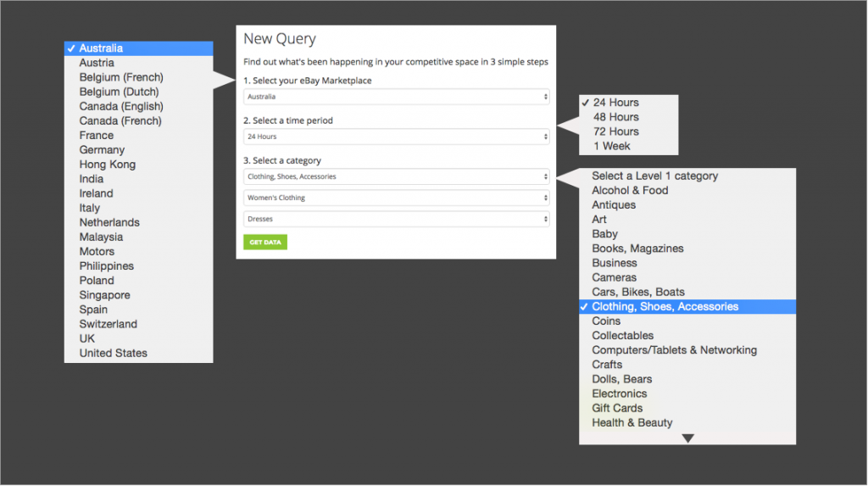The width and height of the screenshot is (868, 486).
Task: Select the Motors marketplace option
Action: tap(138, 252)
